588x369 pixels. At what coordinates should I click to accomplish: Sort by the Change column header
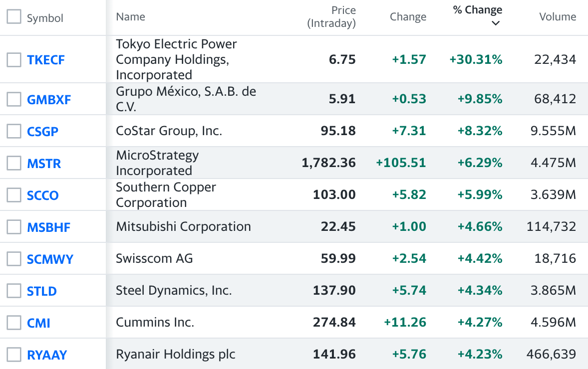(x=408, y=17)
